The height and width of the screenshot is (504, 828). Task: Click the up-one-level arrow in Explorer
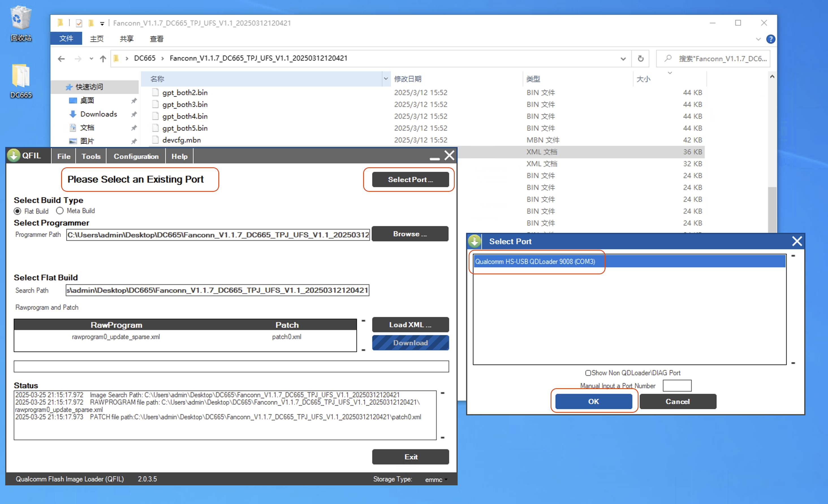pyautogui.click(x=103, y=59)
